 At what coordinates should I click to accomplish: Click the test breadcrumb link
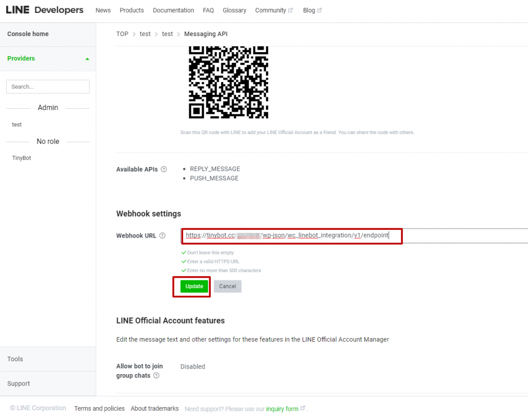145,33
